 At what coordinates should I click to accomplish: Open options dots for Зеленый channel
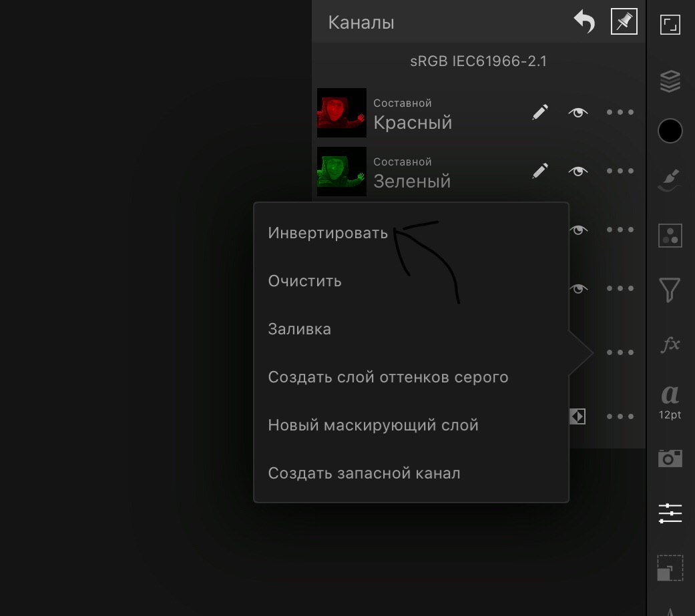point(620,171)
